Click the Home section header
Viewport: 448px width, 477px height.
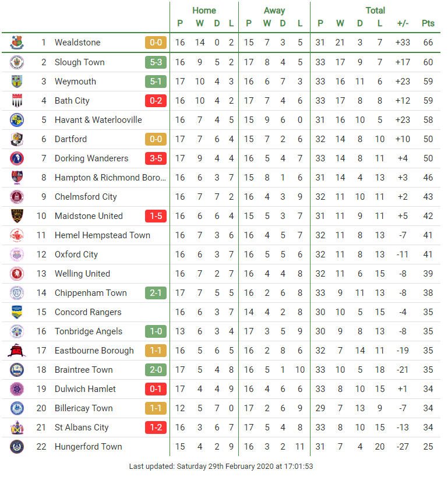(204, 10)
